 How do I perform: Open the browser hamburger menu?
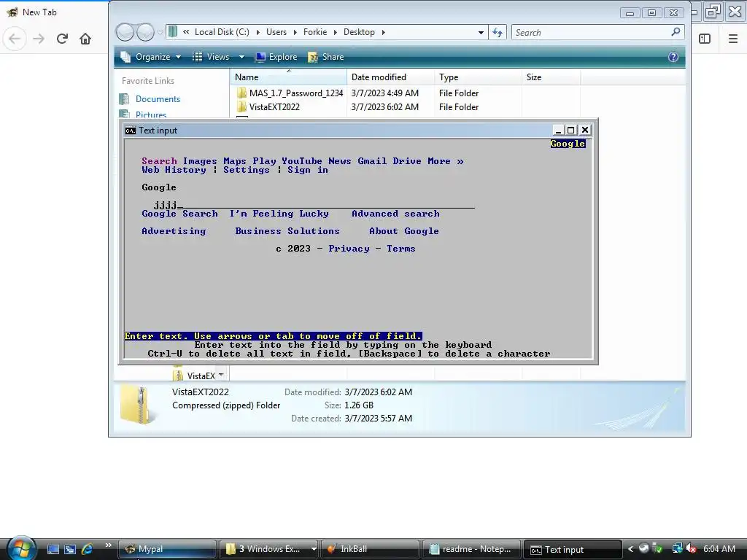click(x=733, y=39)
